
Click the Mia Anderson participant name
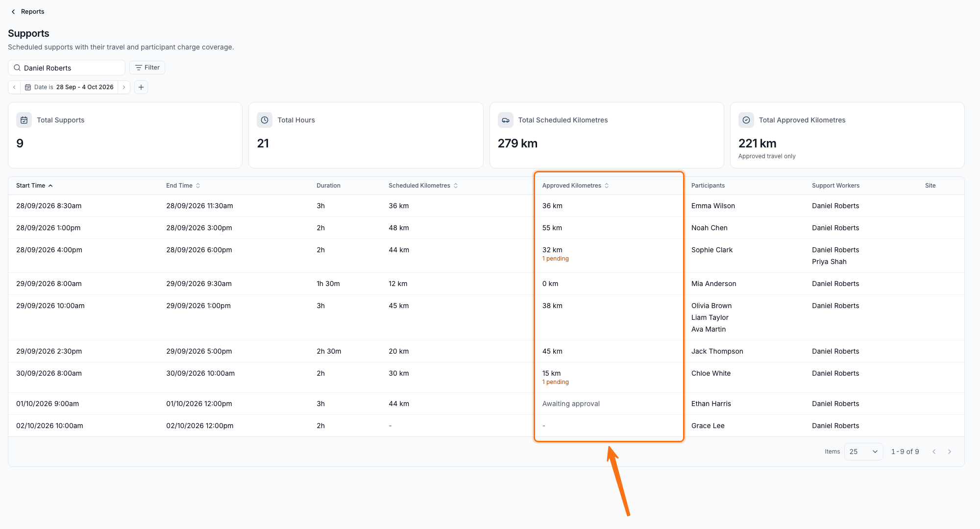coord(713,284)
